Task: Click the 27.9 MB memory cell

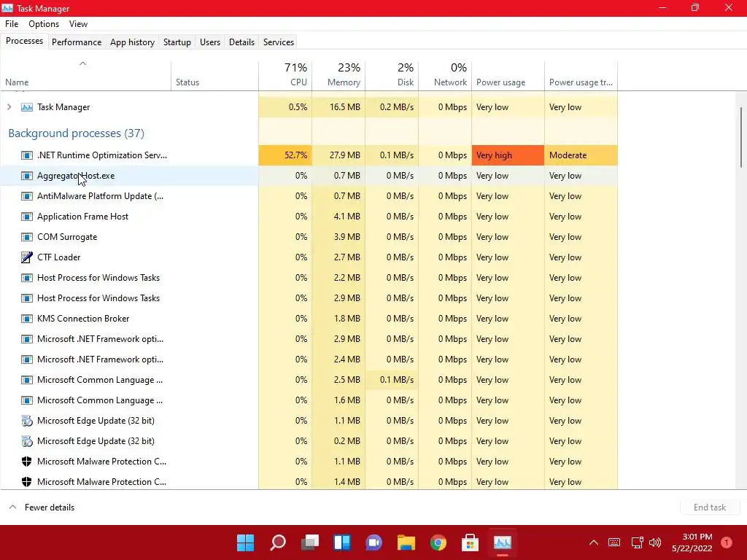Action: pyautogui.click(x=338, y=155)
